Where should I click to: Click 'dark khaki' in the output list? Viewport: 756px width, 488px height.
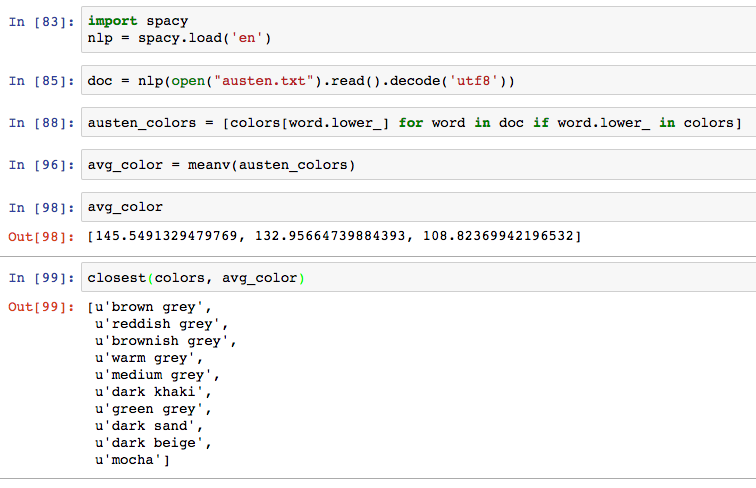[153, 392]
